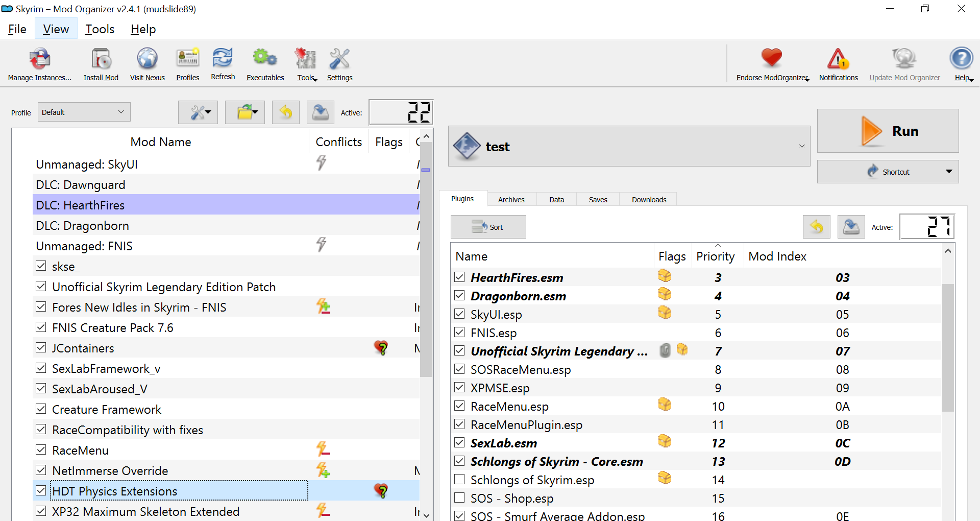The image size is (980, 521).
Task: Expand the open folders dropdown button
Action: pyautogui.click(x=244, y=112)
